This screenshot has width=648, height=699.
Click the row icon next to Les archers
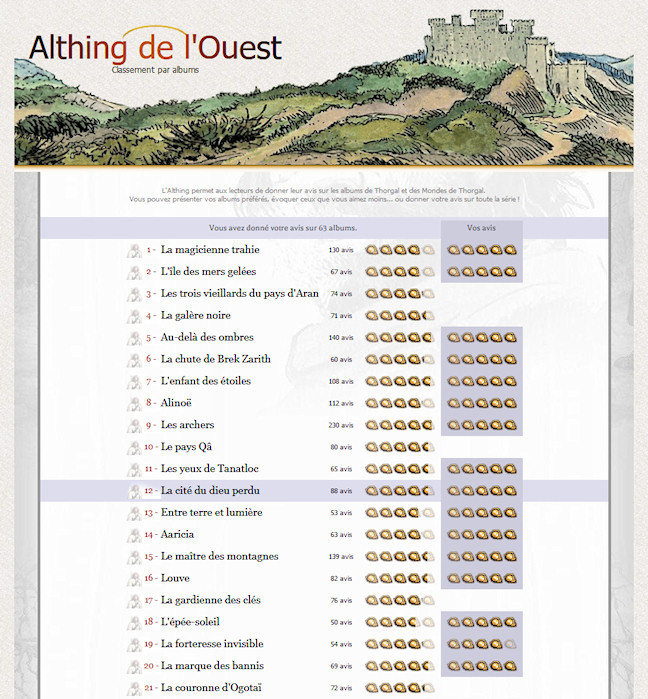pos(133,425)
